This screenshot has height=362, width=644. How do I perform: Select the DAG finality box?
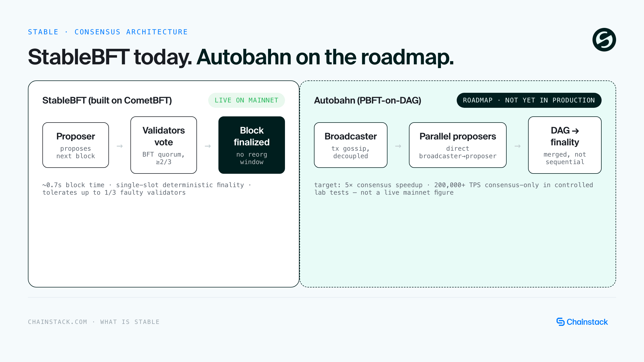[x=565, y=145]
